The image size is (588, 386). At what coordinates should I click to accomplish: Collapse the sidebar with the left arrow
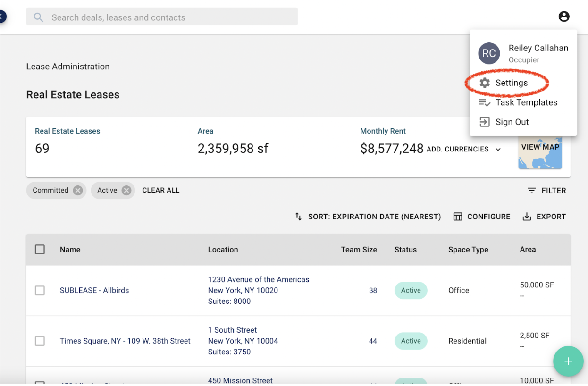pos(2,17)
